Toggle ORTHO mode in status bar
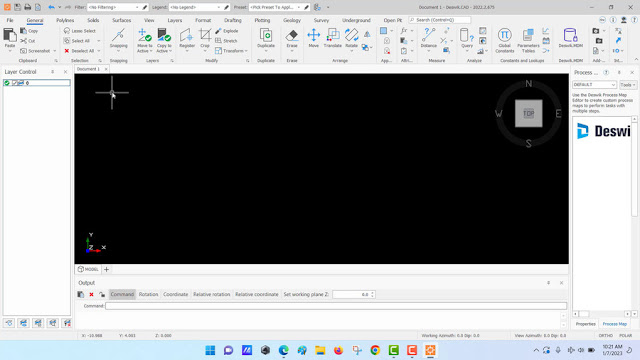Screen dimensions: 640x360 pos(606,336)
